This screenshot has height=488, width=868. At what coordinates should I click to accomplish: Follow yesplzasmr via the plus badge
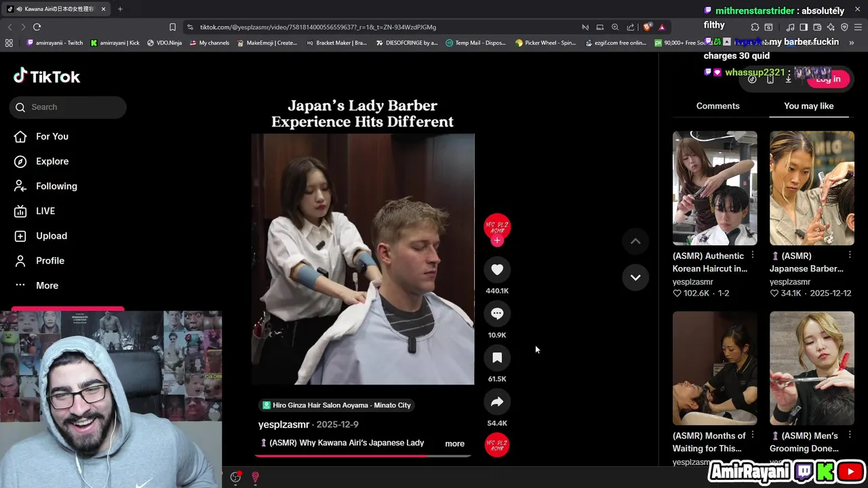497,241
